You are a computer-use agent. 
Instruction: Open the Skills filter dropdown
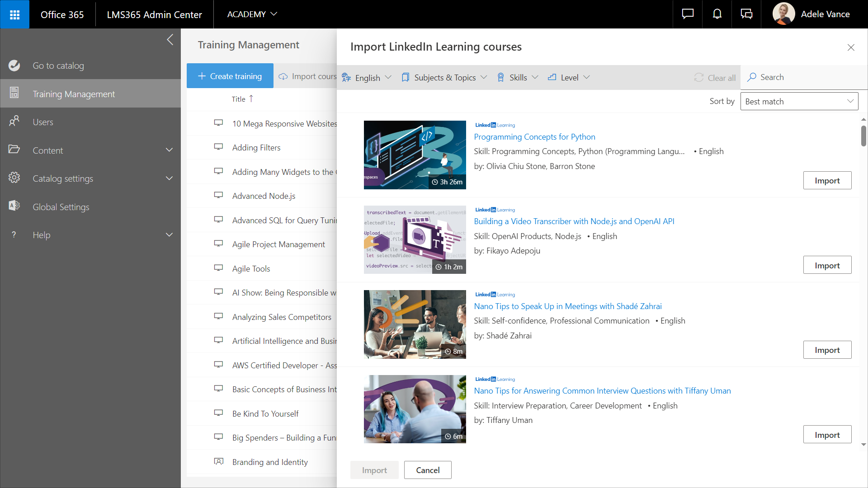click(x=518, y=77)
